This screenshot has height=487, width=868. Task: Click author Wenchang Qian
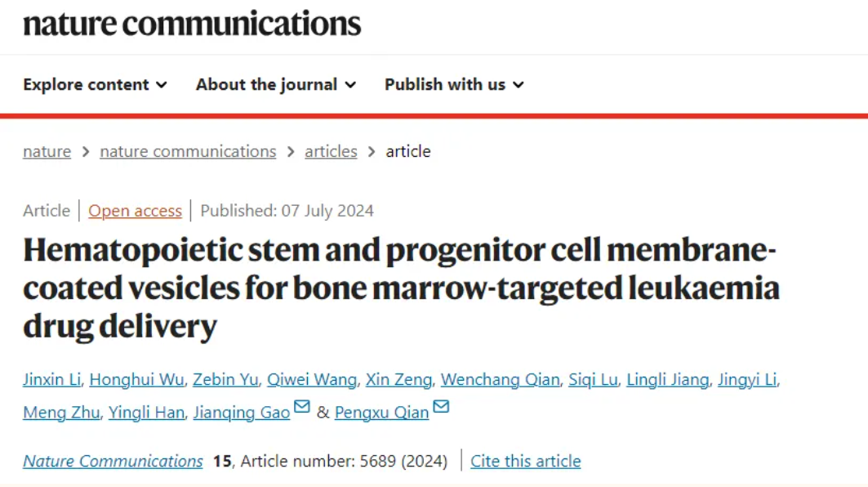tap(500, 379)
